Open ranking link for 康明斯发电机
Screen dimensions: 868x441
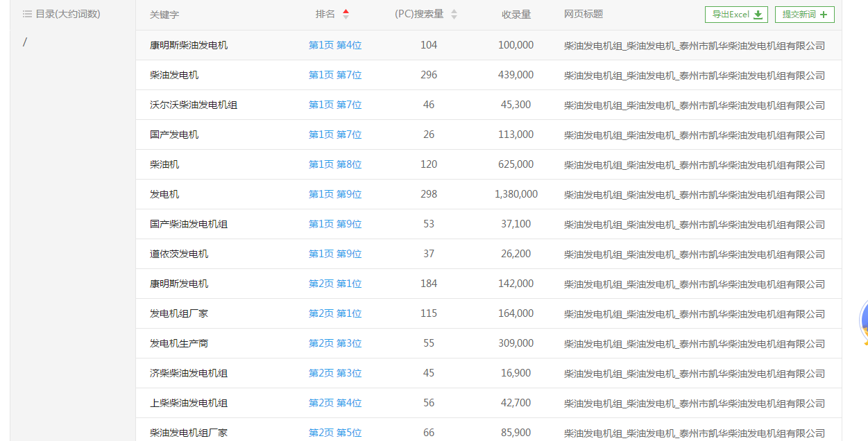point(335,284)
